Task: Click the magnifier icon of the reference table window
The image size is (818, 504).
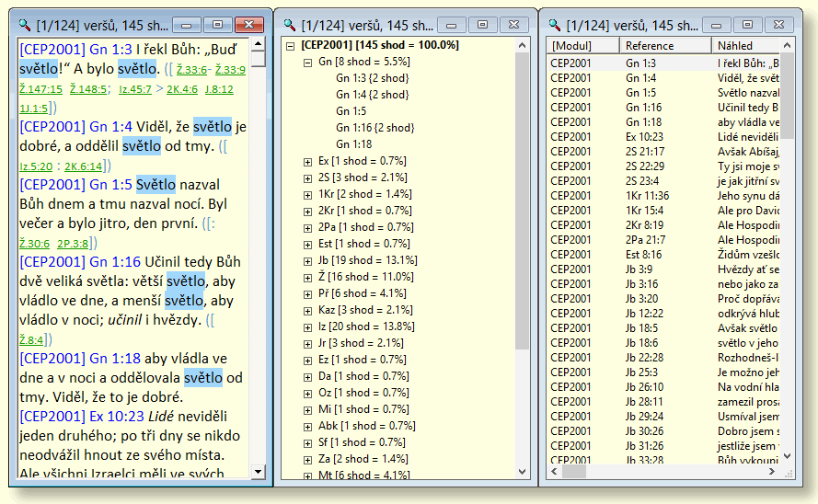Action: (554, 24)
